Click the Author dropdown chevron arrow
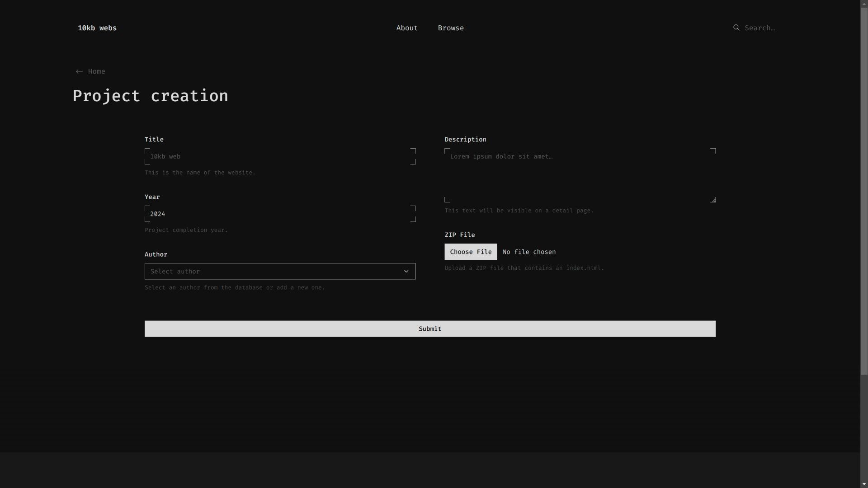Viewport: 868px width, 488px height. pyautogui.click(x=406, y=271)
